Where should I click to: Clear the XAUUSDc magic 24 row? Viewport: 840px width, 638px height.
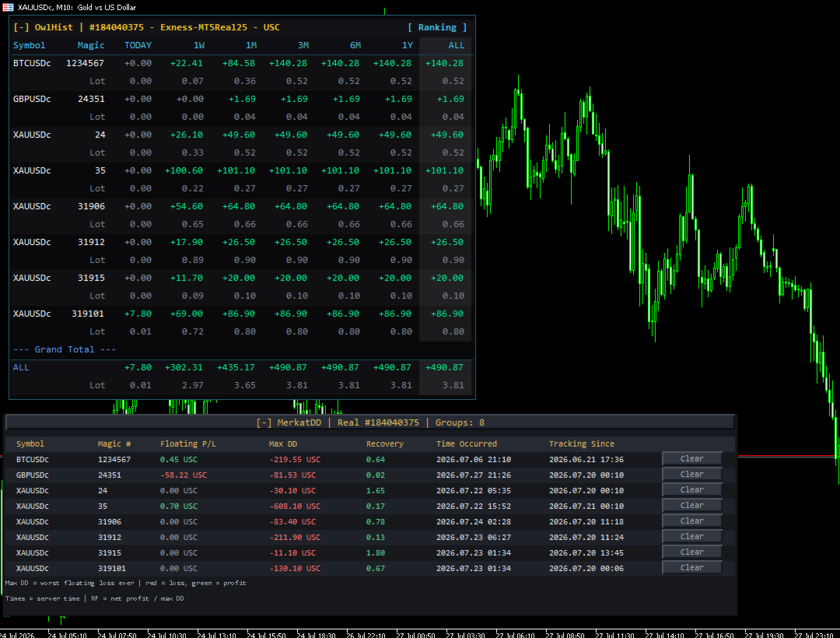(x=691, y=489)
